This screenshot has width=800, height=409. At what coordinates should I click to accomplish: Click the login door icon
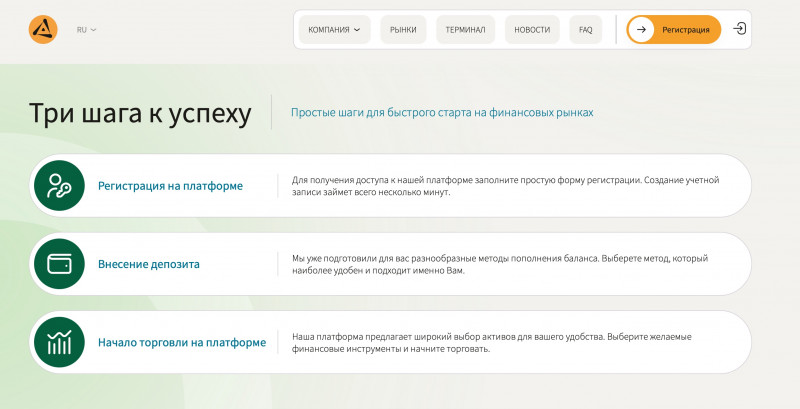click(739, 29)
